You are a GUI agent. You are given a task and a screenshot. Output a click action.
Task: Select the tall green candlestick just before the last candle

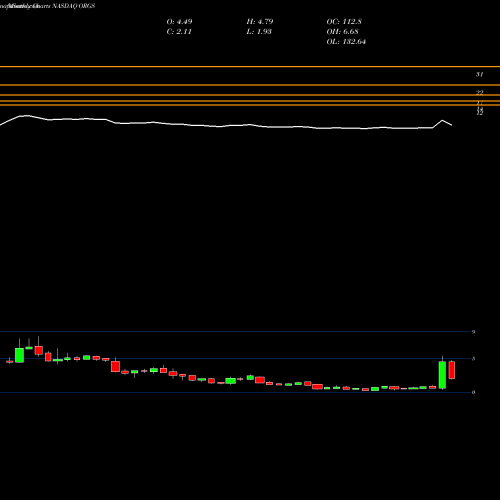click(x=442, y=374)
